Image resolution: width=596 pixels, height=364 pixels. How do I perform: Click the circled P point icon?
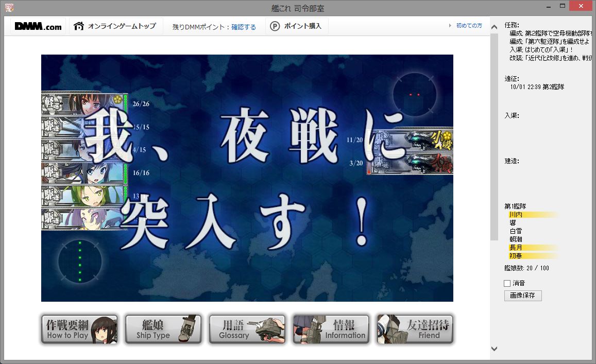[x=275, y=26]
